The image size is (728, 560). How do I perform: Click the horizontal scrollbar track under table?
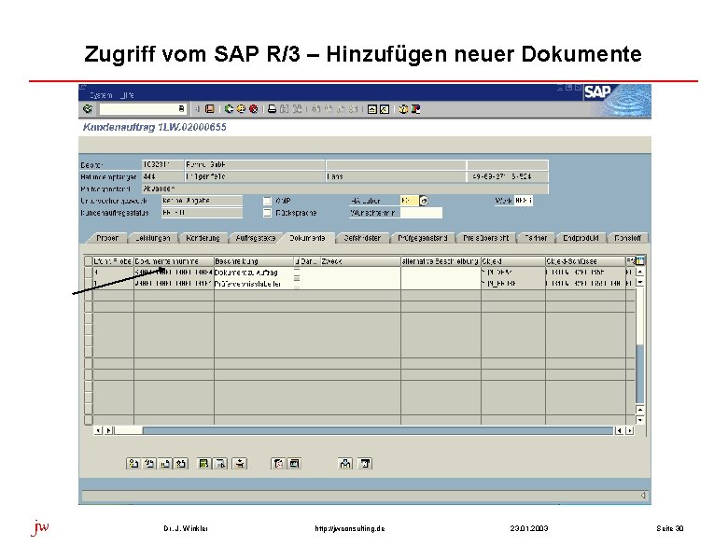pos(378,430)
